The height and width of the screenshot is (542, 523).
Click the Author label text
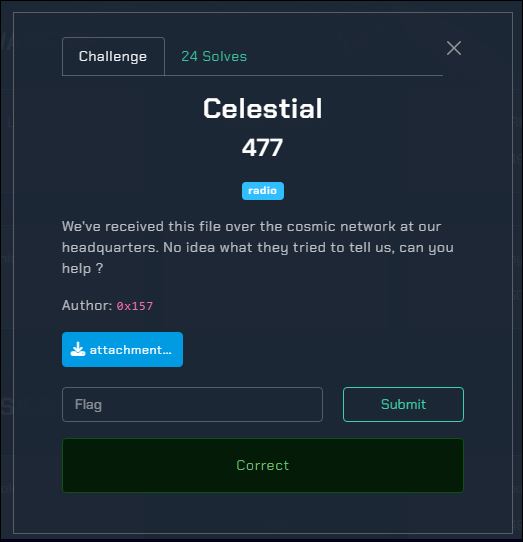click(x=87, y=305)
